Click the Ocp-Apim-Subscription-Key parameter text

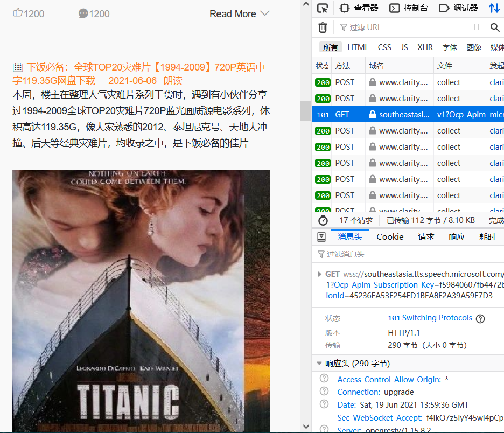pyautogui.click(x=384, y=285)
